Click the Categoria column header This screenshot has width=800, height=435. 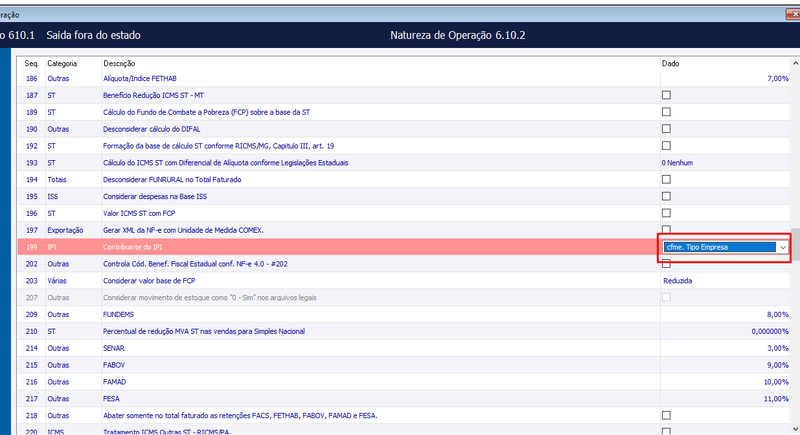pos(62,63)
